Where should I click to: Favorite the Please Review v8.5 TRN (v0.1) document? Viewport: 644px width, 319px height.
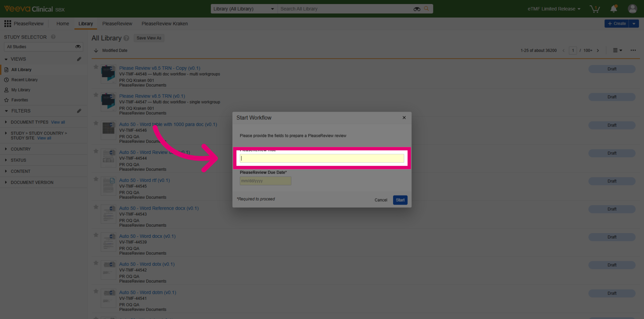pyautogui.click(x=96, y=95)
